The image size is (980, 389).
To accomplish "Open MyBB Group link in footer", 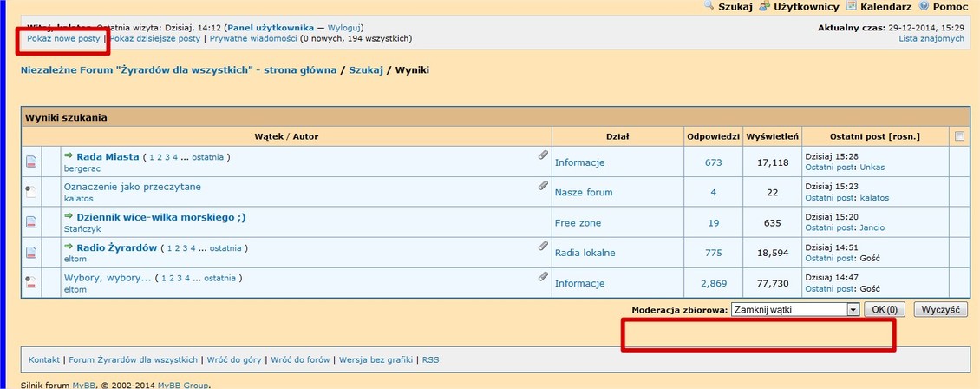I will tap(183, 386).
